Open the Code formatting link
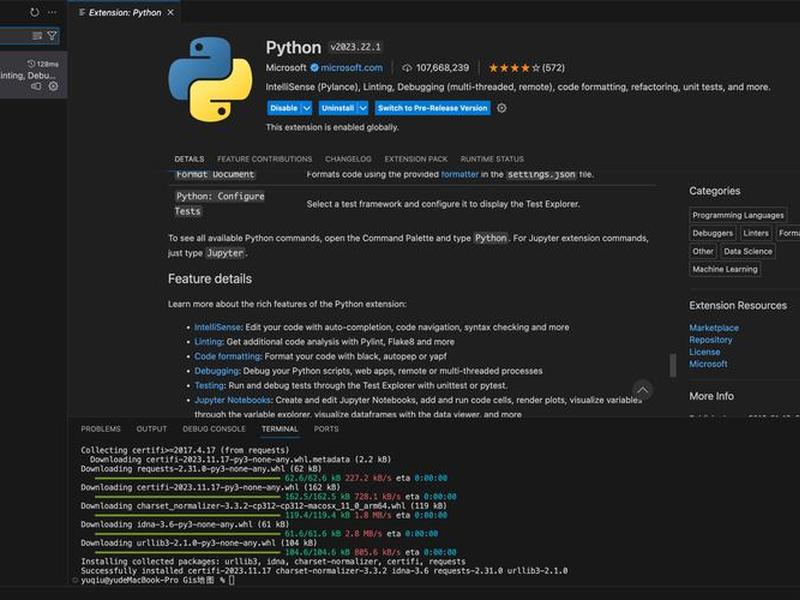Viewport: 800px width, 600px height. [228, 357]
